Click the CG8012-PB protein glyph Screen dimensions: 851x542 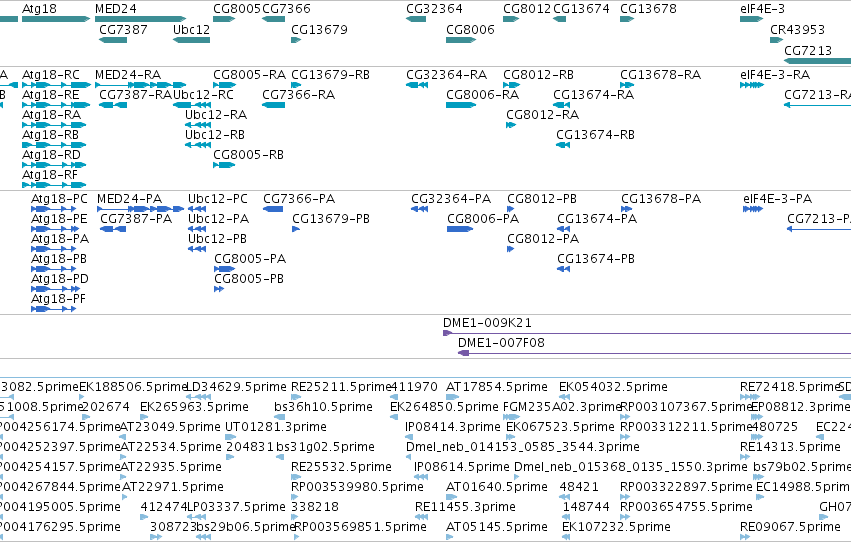[510, 209]
